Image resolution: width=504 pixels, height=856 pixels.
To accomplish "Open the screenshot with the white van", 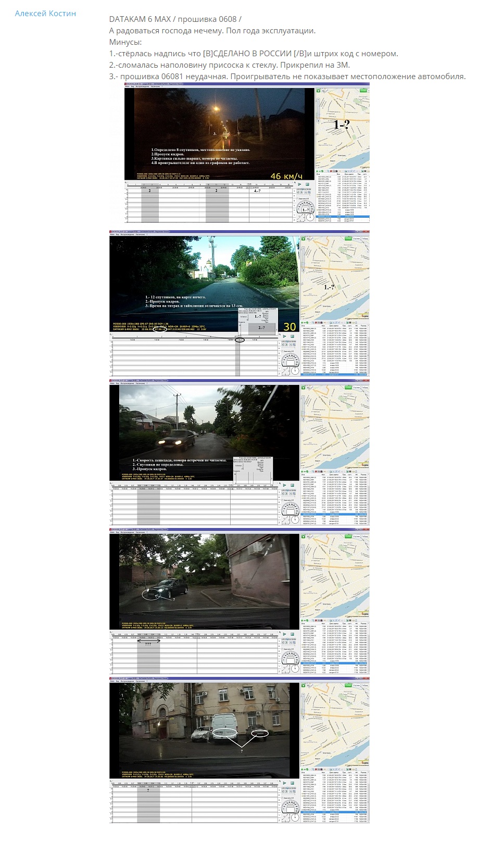I will [240, 750].
